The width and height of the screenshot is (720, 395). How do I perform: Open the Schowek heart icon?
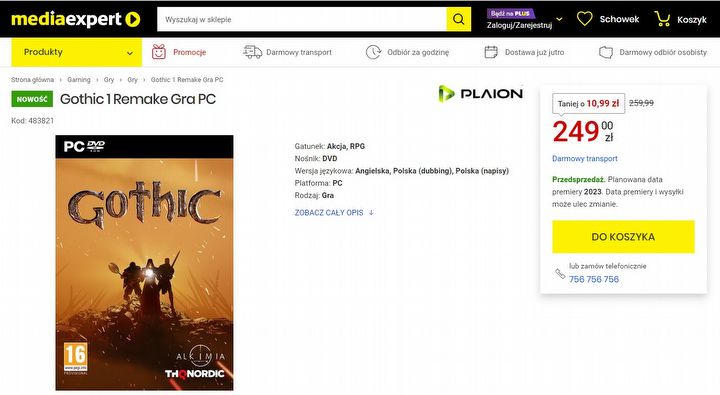pyautogui.click(x=585, y=19)
